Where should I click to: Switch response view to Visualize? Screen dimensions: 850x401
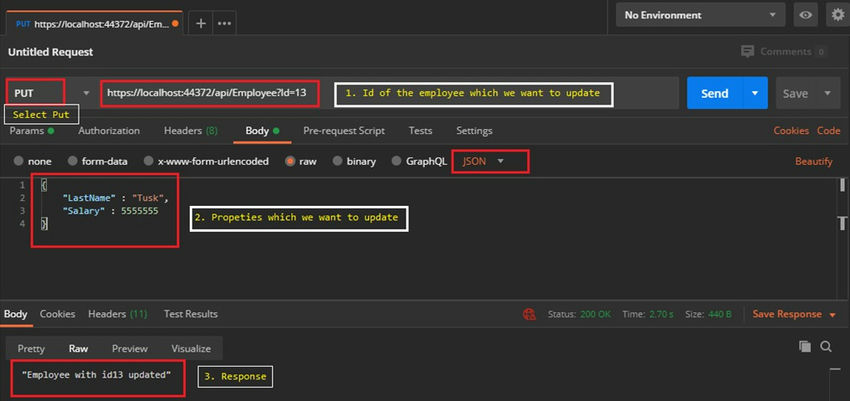191,348
